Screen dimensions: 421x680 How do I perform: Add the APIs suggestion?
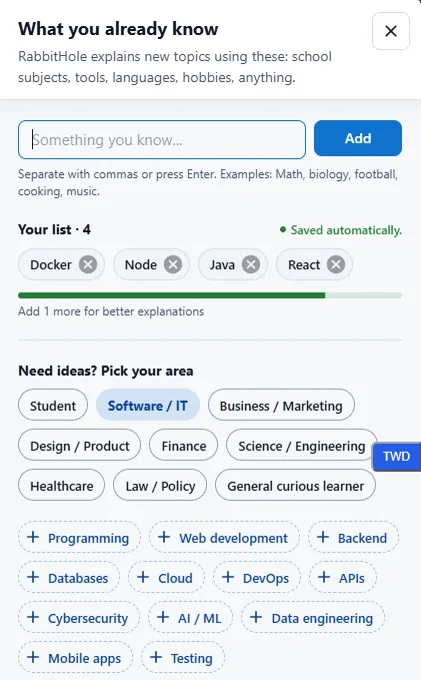(343, 578)
